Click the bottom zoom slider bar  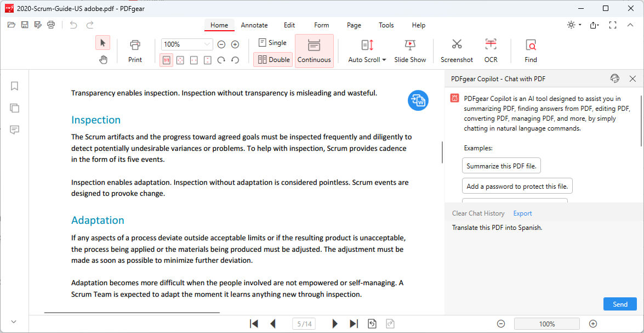(546, 324)
